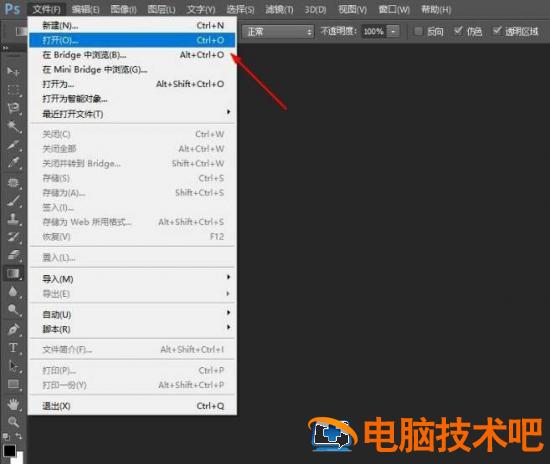Choose 新建(N)... from the File menu
This screenshot has width=550, height=464.
click(x=133, y=25)
